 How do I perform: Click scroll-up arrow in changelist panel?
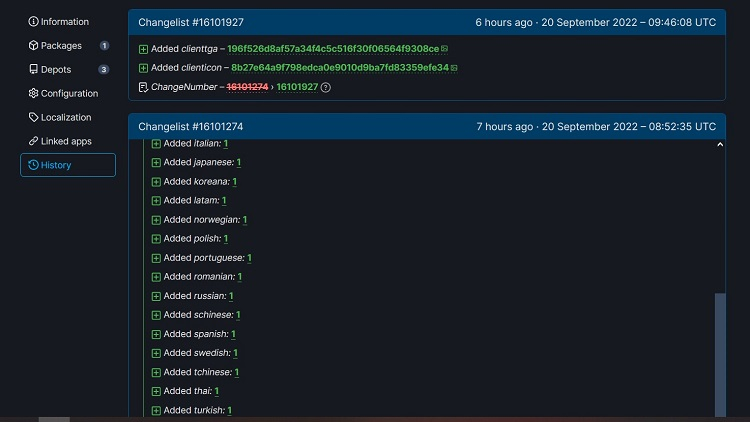pos(720,146)
